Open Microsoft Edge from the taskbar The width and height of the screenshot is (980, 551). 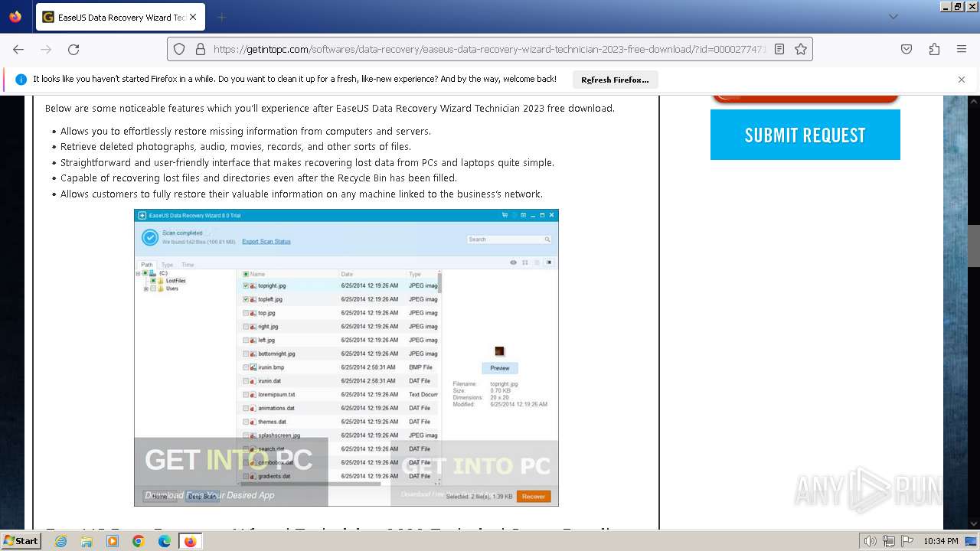[x=165, y=541]
